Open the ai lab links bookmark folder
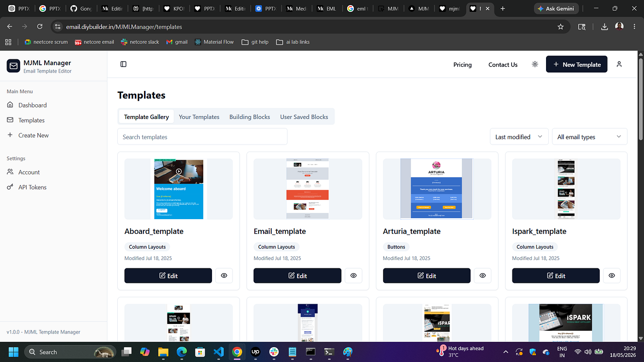This screenshot has width=644, height=362. pyautogui.click(x=293, y=42)
